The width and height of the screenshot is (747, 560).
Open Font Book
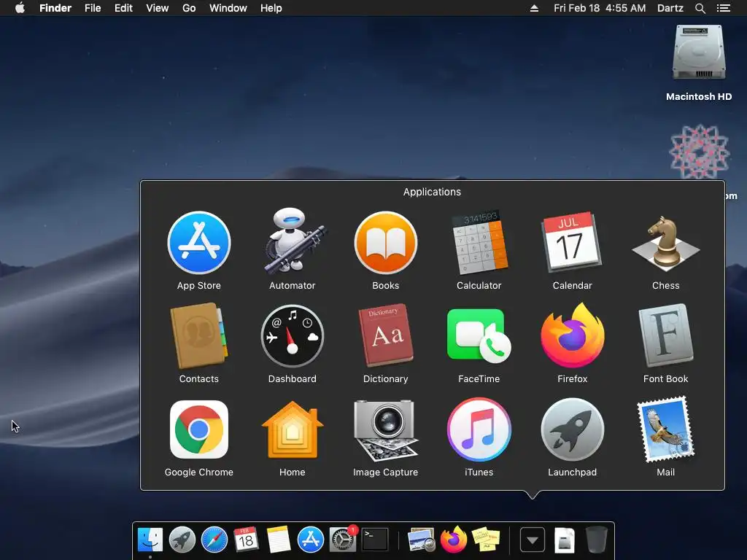pos(665,335)
